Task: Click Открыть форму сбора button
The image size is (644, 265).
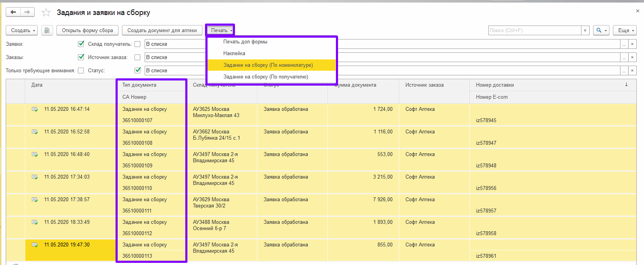Action: point(87,30)
